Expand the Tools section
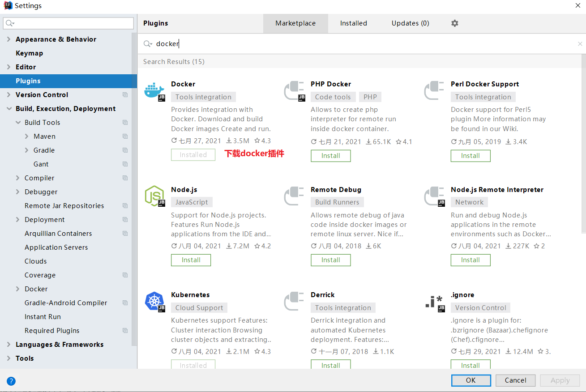The width and height of the screenshot is (586, 392). click(x=9, y=358)
